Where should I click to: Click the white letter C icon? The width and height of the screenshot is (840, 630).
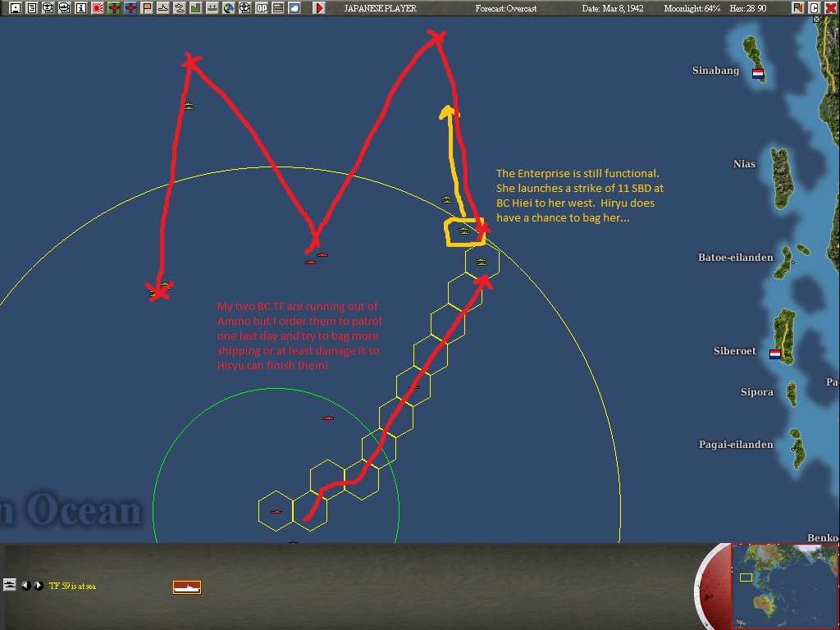pyautogui.click(x=814, y=8)
